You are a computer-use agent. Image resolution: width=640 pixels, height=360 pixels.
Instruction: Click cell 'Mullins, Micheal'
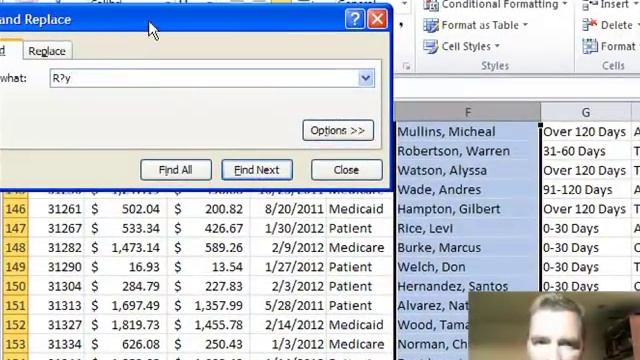[468, 131]
